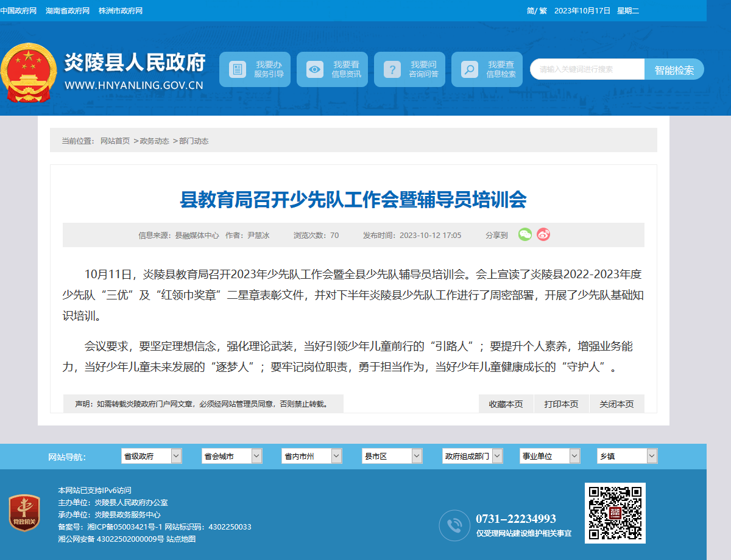This screenshot has height=560, width=731.
Task: Click 打印本页 to print page
Action: 561,404
